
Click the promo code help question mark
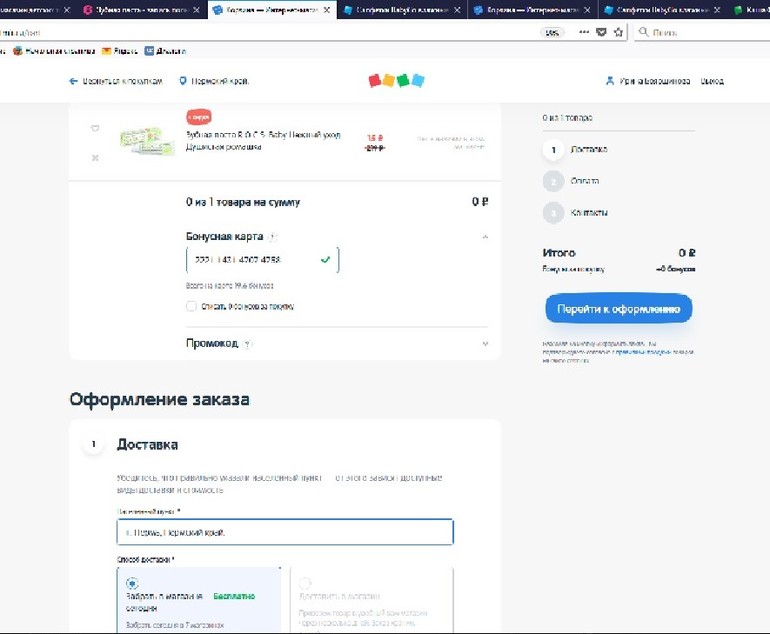248,344
